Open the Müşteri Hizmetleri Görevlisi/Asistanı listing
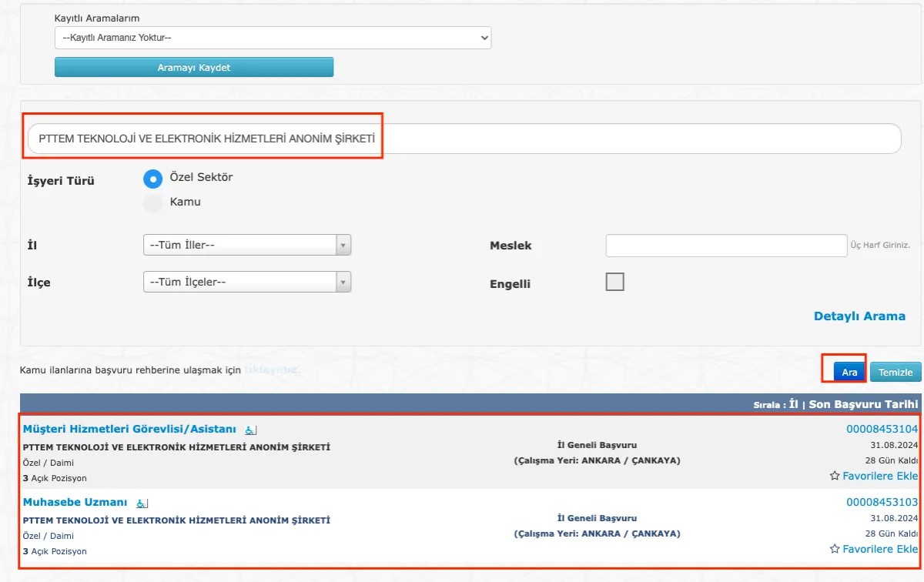 pyautogui.click(x=129, y=429)
